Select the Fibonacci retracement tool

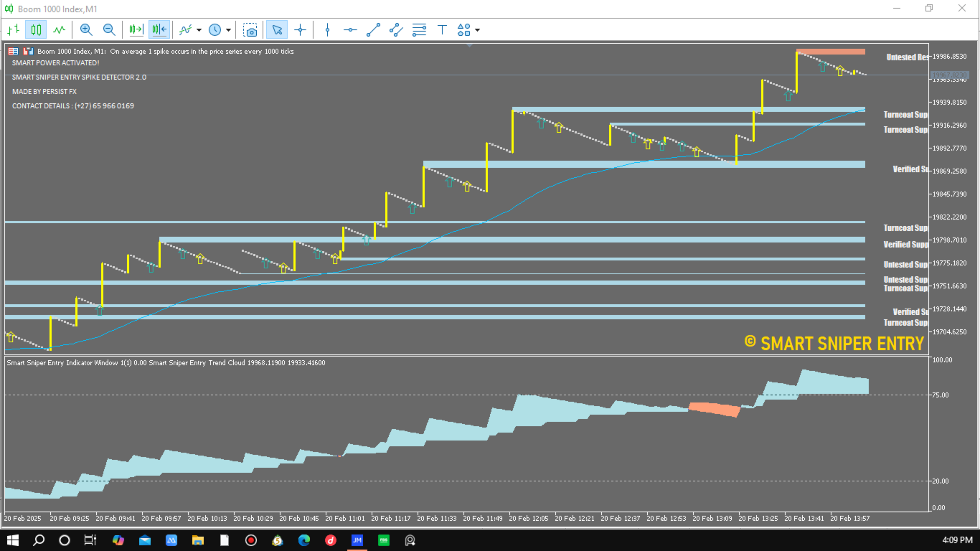420,29
